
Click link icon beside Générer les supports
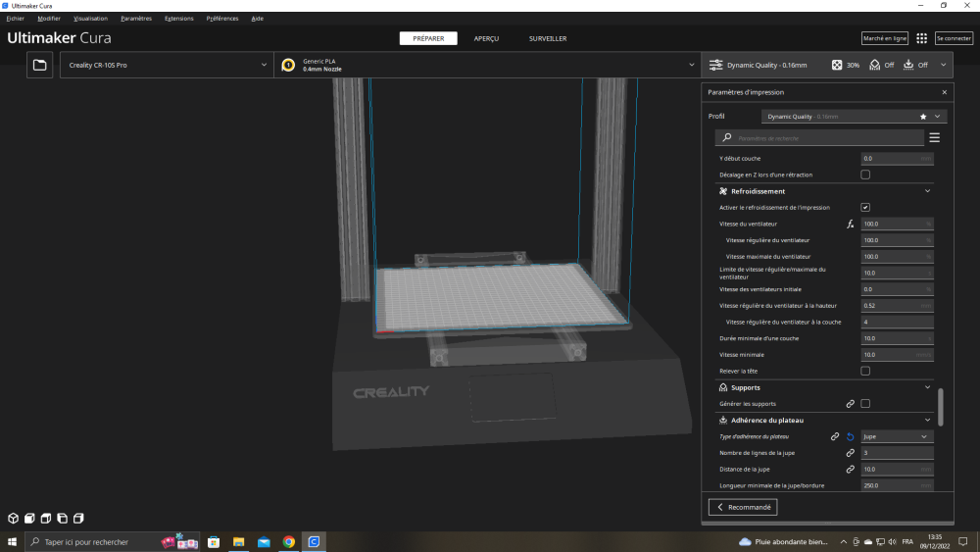[850, 404]
